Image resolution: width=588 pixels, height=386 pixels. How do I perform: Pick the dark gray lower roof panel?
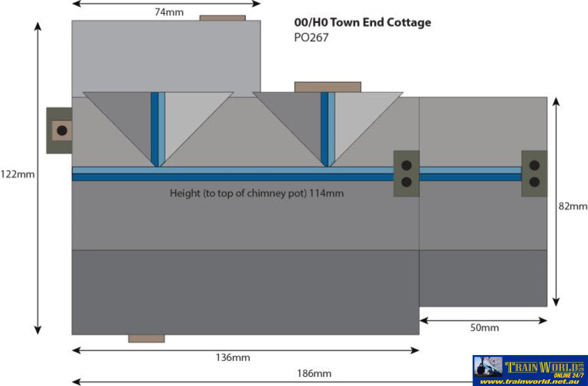[245, 291]
